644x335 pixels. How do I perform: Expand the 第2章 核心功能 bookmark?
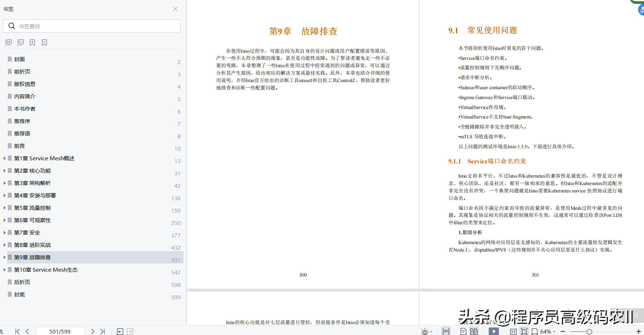pos(4,171)
